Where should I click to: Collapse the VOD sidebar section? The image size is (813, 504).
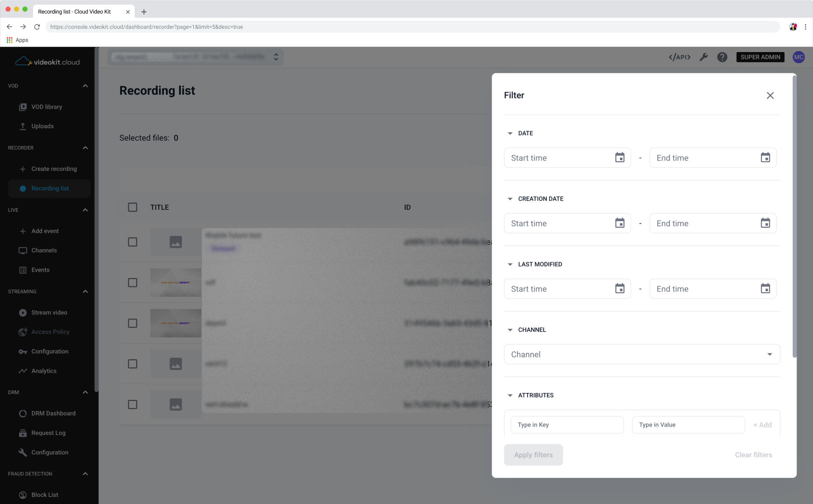coord(85,86)
